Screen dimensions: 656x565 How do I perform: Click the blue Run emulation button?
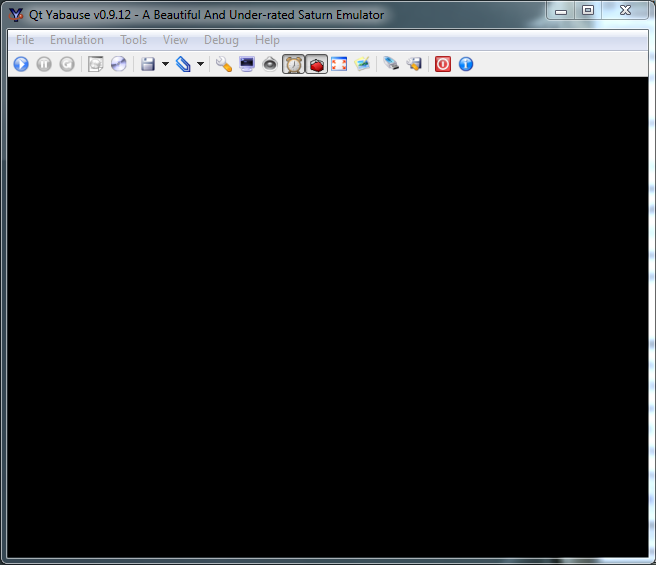[x=21, y=64]
